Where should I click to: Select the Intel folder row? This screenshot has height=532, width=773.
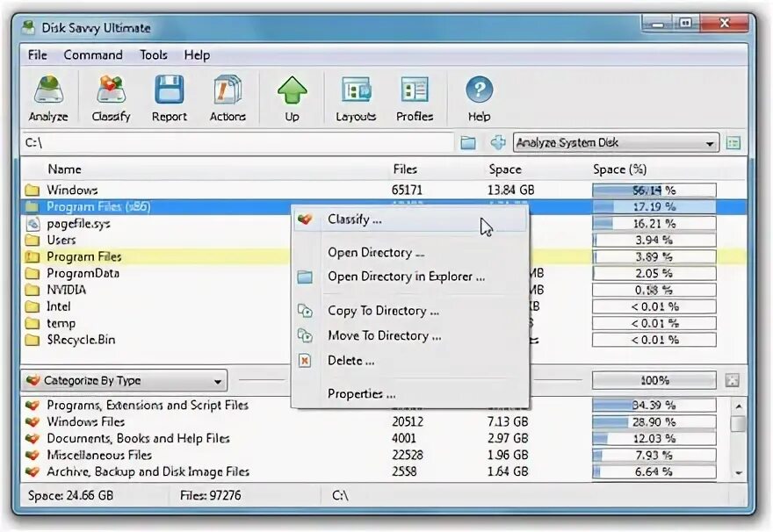[384, 306]
